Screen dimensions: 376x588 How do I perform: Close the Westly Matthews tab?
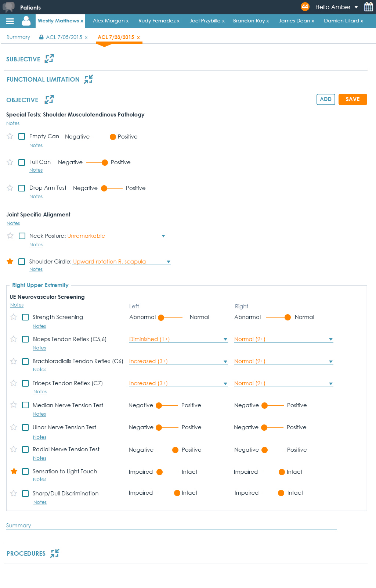[82, 21]
